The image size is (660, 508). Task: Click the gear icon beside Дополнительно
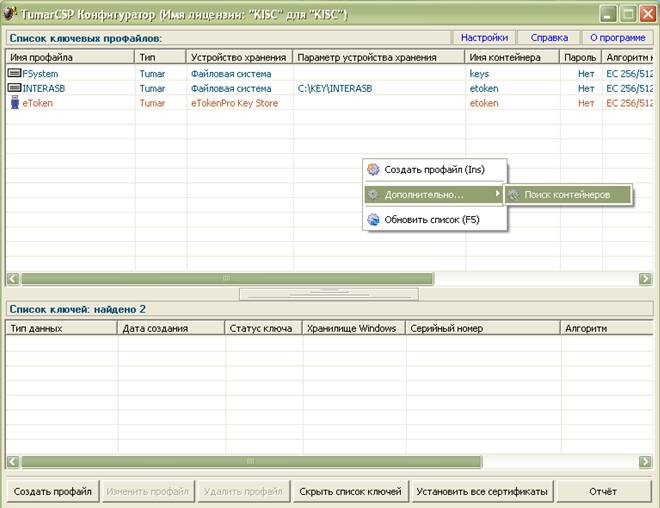coord(374,194)
